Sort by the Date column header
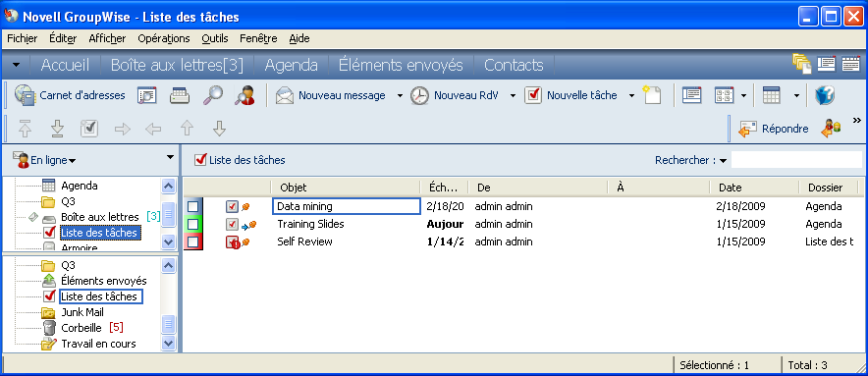The image size is (868, 376). click(x=754, y=188)
